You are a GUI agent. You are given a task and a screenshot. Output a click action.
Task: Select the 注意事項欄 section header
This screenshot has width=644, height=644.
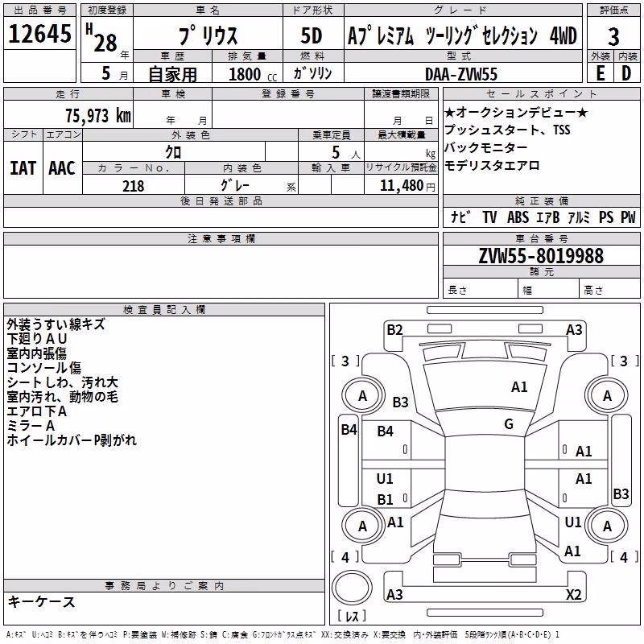[221, 238]
